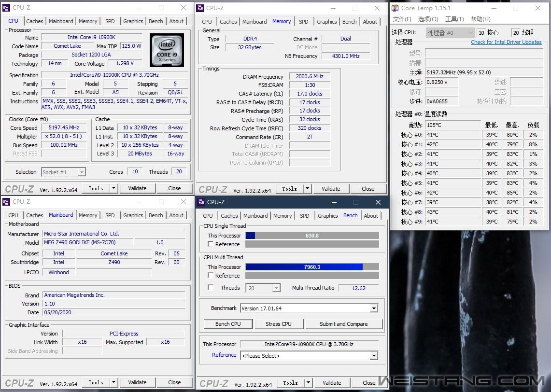The height and width of the screenshot is (392, 551).
Task: Enable Reference checkbox under CPU Multi Thread
Action: click(x=211, y=276)
